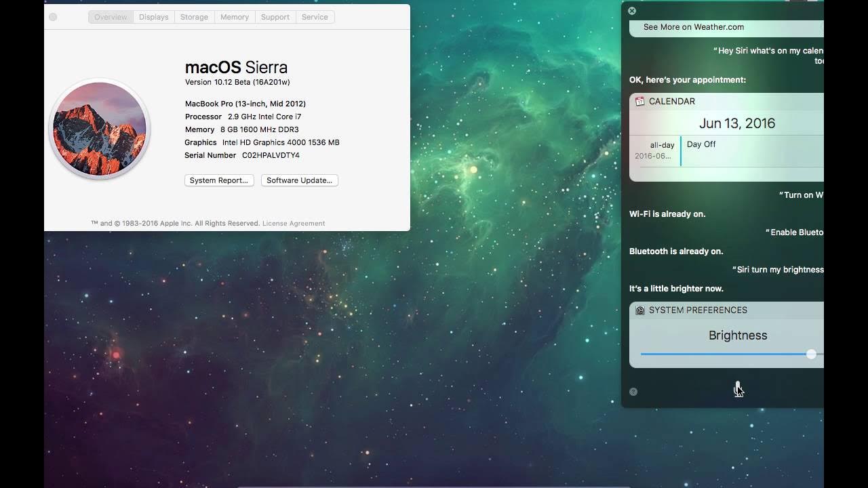Click the gray window button of About This Mac
This screenshot has height=488, width=868.
click(53, 17)
